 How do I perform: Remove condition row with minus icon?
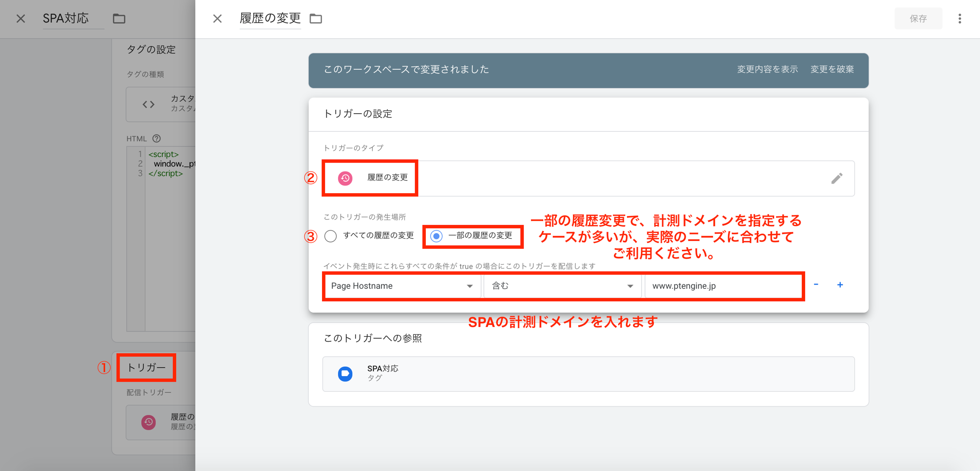coord(816,285)
